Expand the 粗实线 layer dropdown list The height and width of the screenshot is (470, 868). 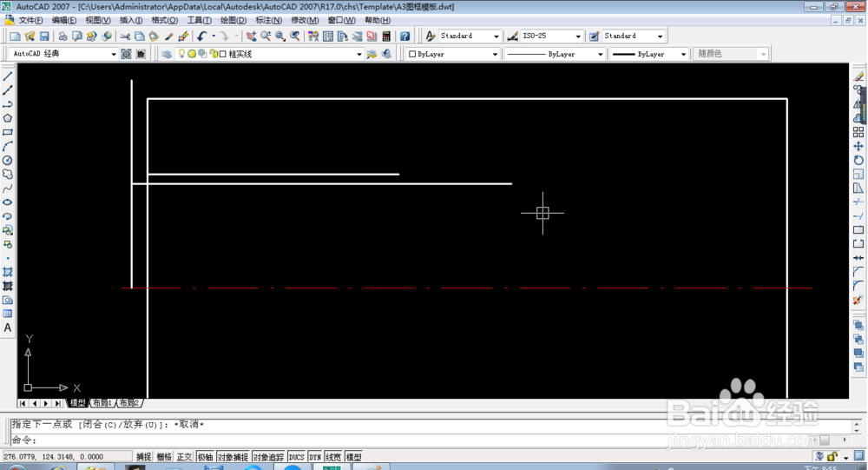(x=359, y=54)
